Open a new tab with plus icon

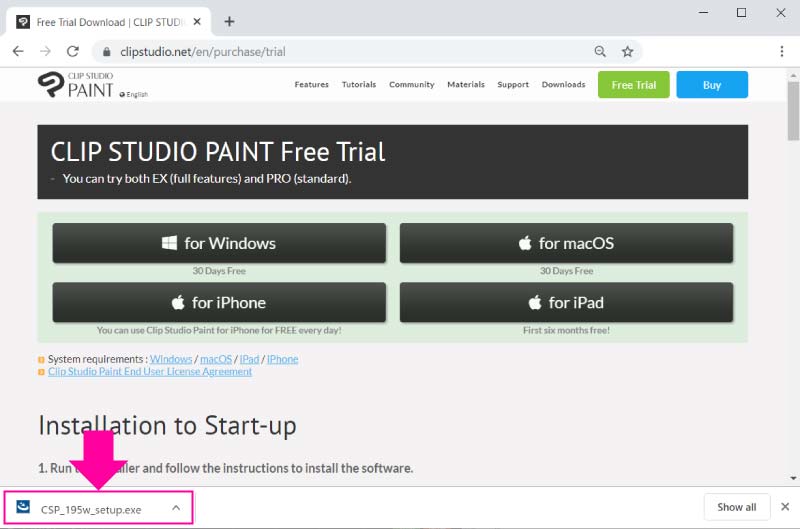click(x=229, y=21)
